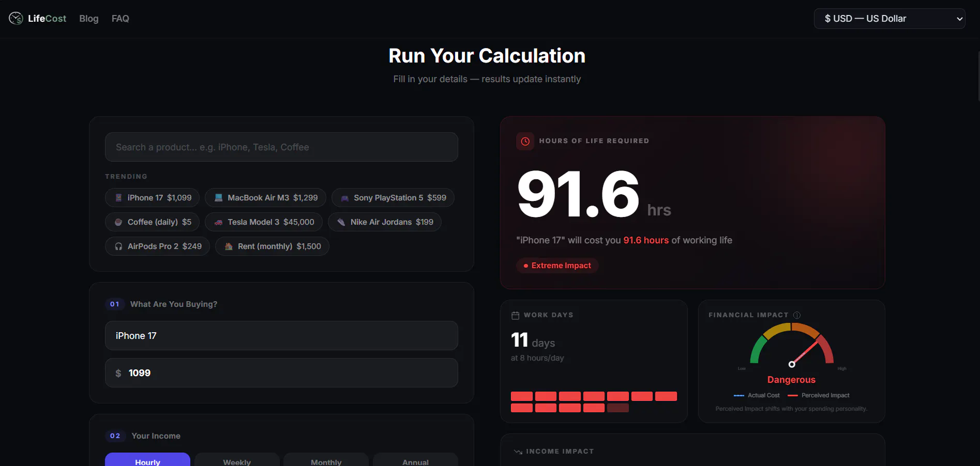Select the MacBook Air M3 trending chip
This screenshot has height=466, width=980.
266,198
